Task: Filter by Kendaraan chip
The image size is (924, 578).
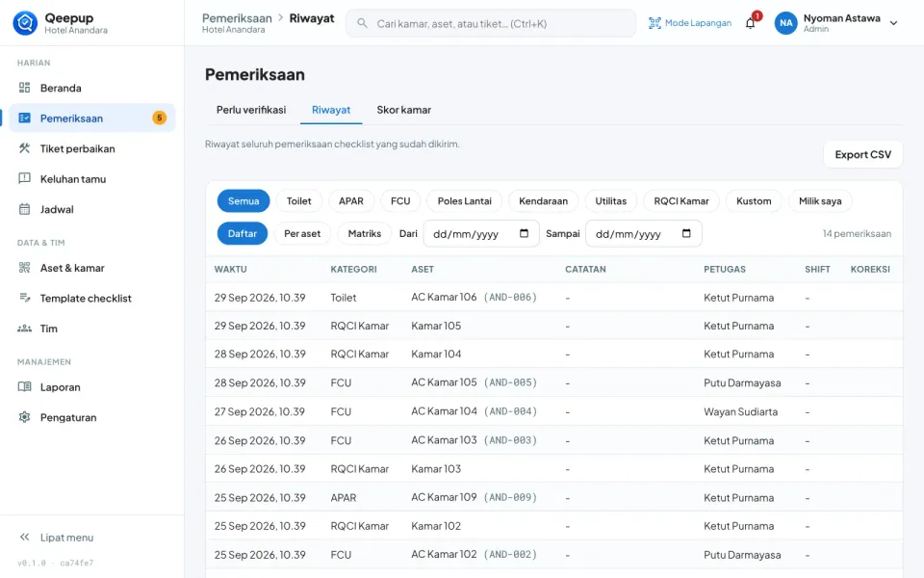Action: [x=543, y=201]
